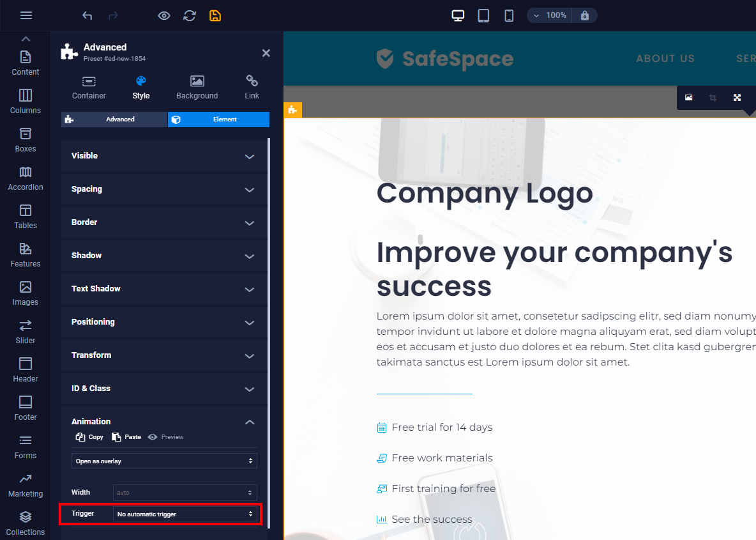
Task: Select 'First training for free' item
Action: (x=436, y=488)
